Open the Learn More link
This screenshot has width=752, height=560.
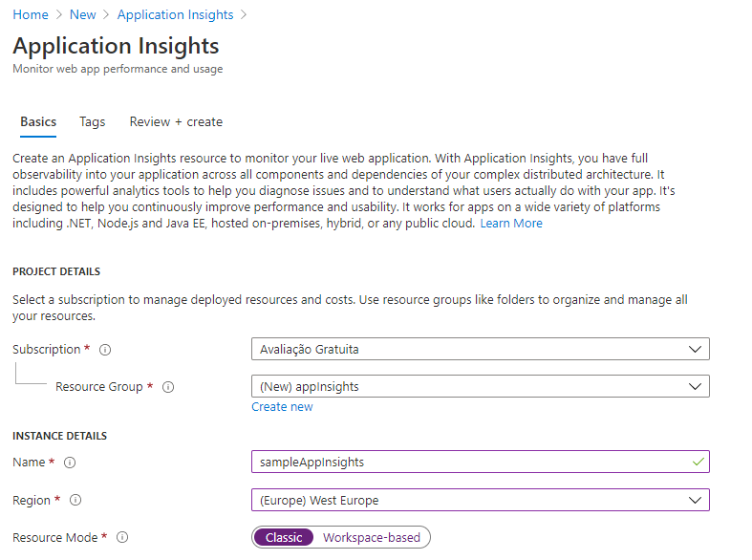pyautogui.click(x=511, y=224)
